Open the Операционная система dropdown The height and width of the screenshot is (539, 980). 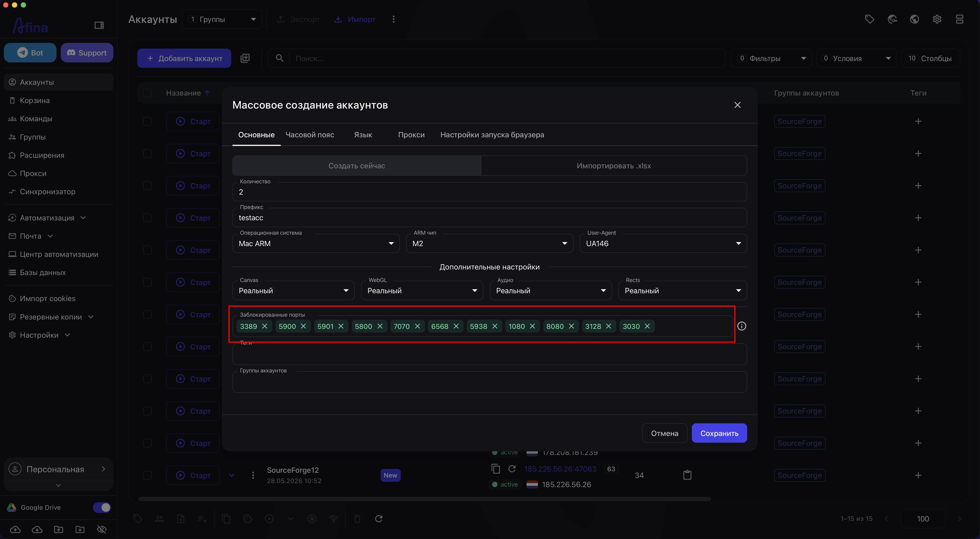316,244
